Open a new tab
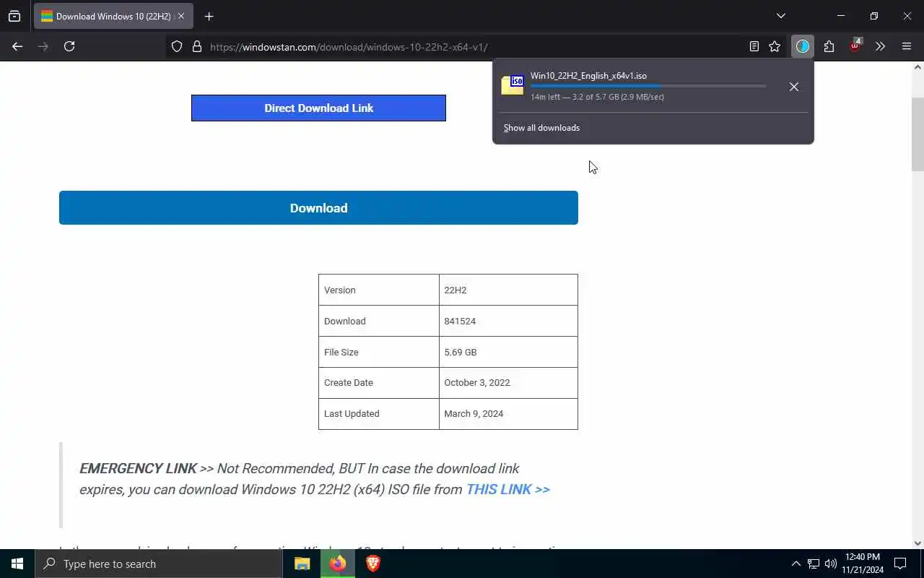Screen dimensions: 924x578 click(209, 16)
